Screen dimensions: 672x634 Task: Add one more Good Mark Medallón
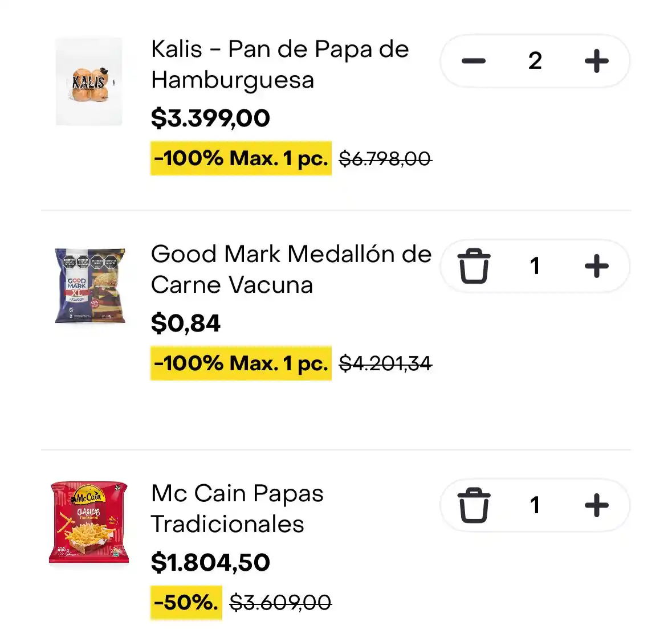[597, 265]
